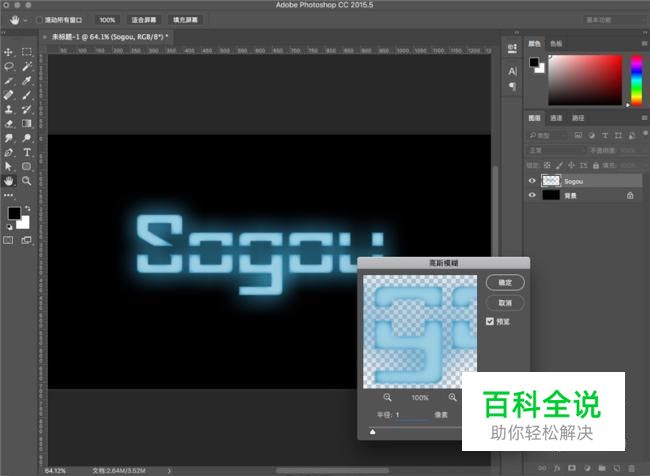
Task: Select the Hand tool in toolbar
Action: coord(8,181)
